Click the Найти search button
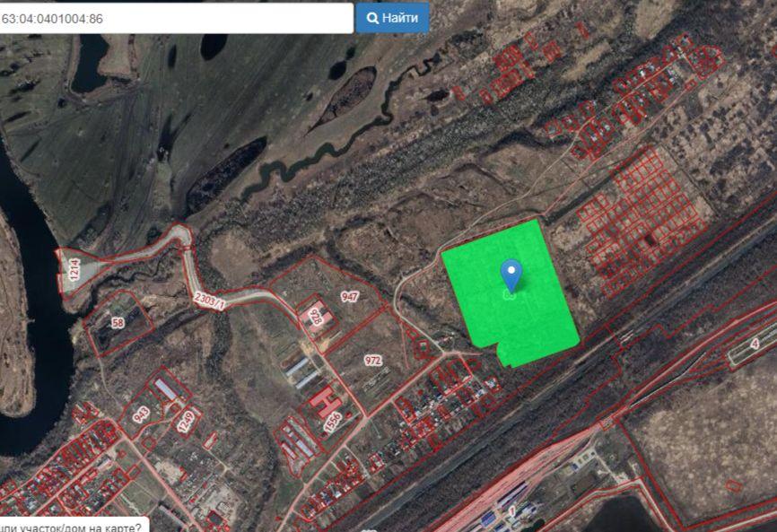 pos(392,18)
